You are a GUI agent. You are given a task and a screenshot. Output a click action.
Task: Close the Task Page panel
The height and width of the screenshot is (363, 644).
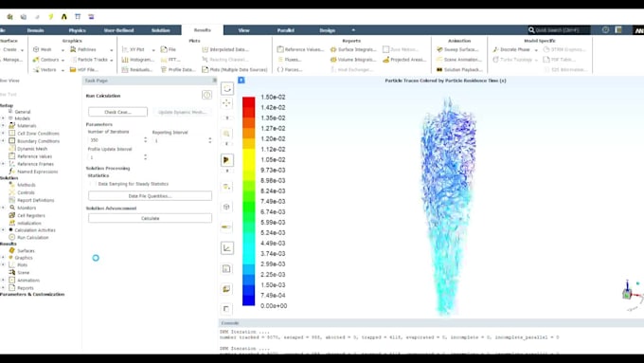(x=214, y=81)
